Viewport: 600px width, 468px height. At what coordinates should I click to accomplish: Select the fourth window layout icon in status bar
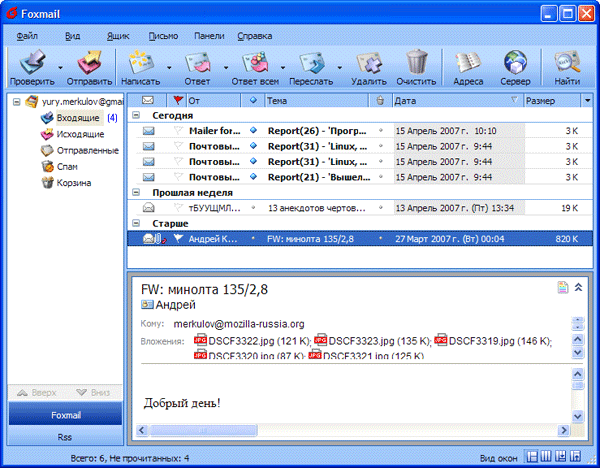point(575,457)
